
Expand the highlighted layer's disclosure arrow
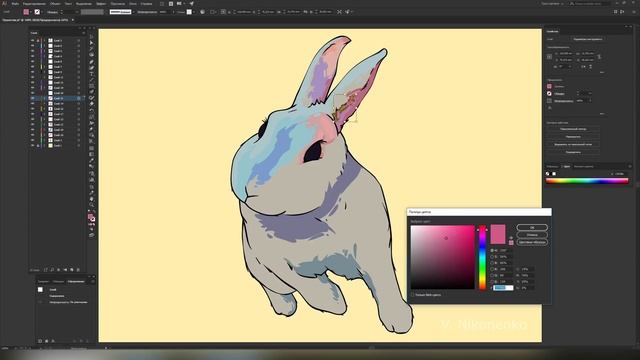(x=44, y=98)
